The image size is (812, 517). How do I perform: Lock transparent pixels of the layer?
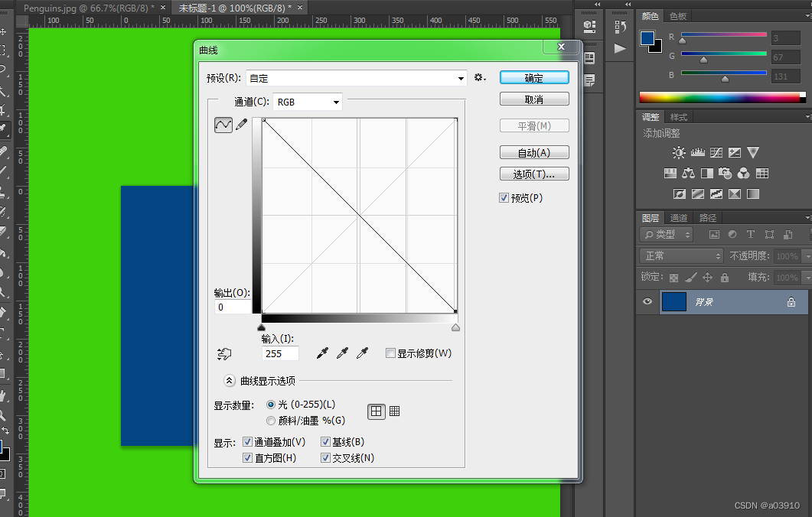coord(673,278)
